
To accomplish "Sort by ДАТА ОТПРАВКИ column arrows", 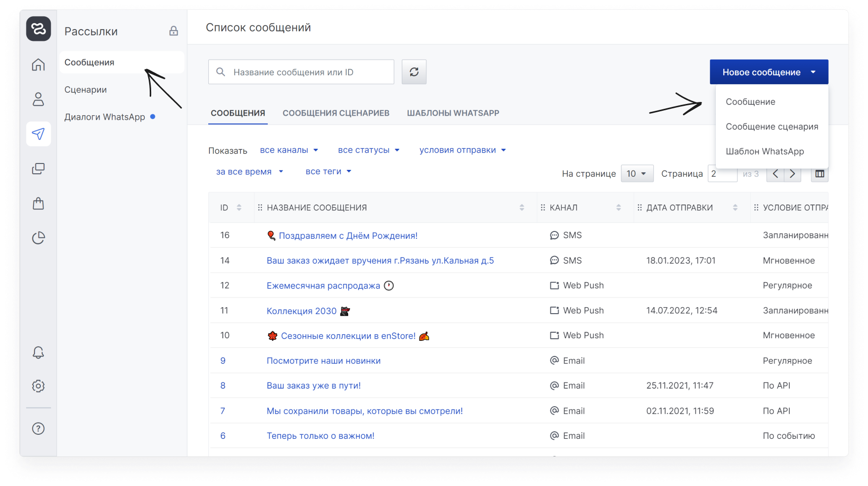I will point(735,208).
